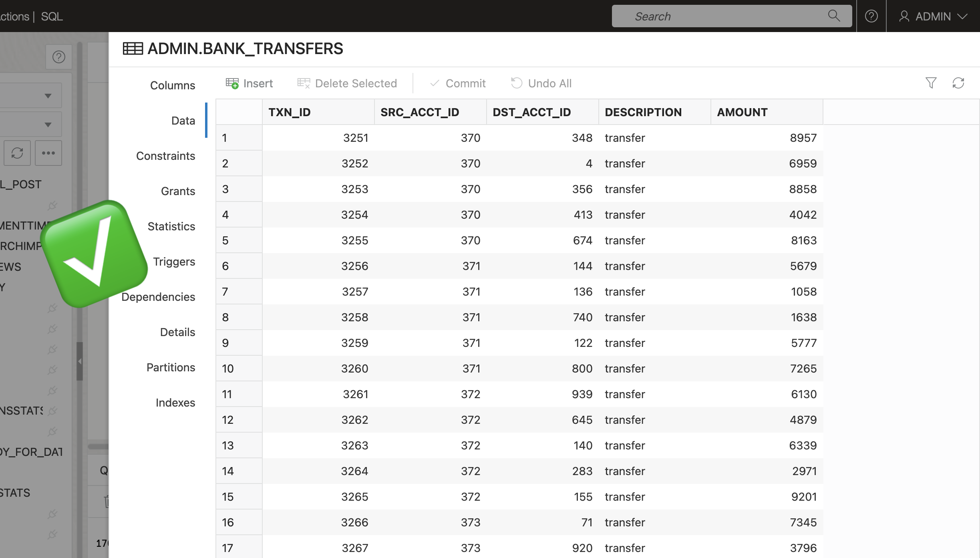Expand the first sidebar dropdown arrow
The image size is (980, 558).
48,96
